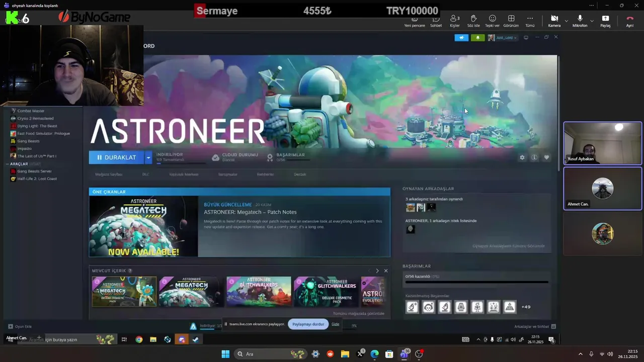Open File Explorer from Windows taskbar
644x362 pixels.
pos(345,354)
